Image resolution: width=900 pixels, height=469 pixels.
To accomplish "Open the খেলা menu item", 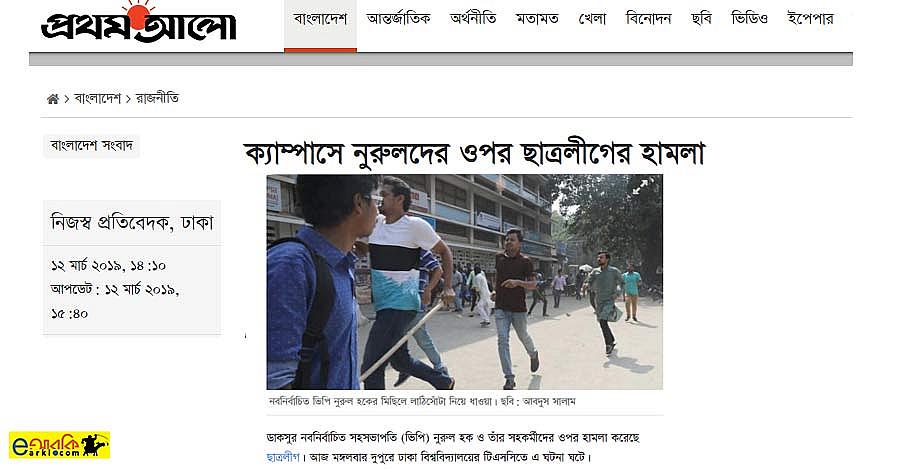I will [x=592, y=20].
